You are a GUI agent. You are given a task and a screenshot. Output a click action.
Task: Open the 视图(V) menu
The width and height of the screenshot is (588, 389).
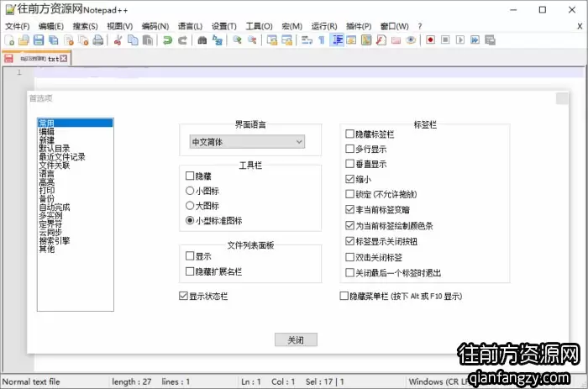click(x=119, y=26)
